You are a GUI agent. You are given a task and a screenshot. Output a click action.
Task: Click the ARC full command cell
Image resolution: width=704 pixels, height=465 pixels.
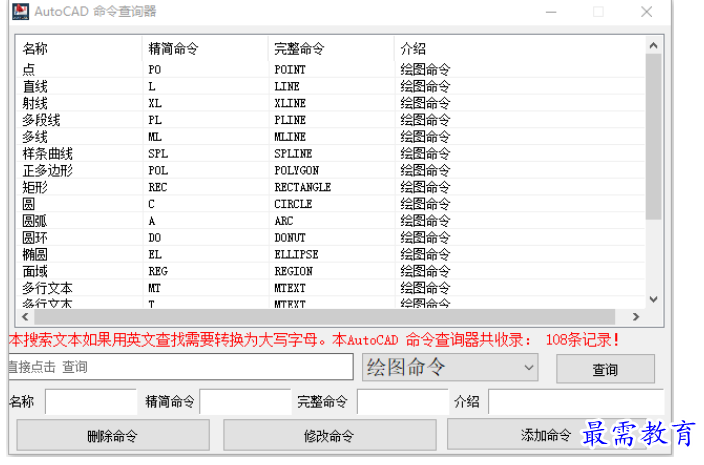[x=284, y=221]
